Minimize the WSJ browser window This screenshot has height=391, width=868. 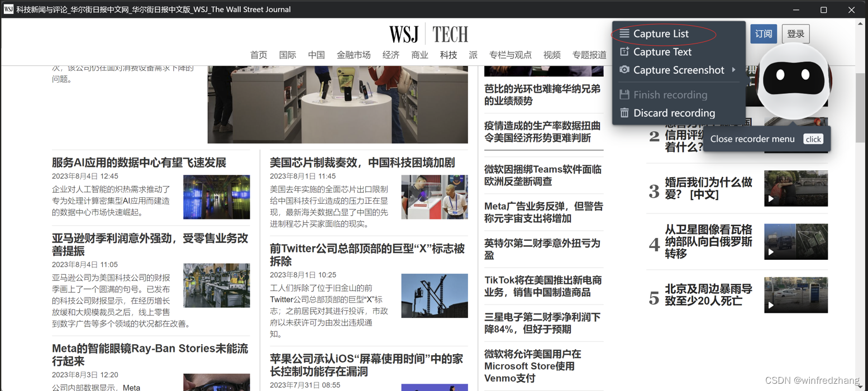pos(796,9)
